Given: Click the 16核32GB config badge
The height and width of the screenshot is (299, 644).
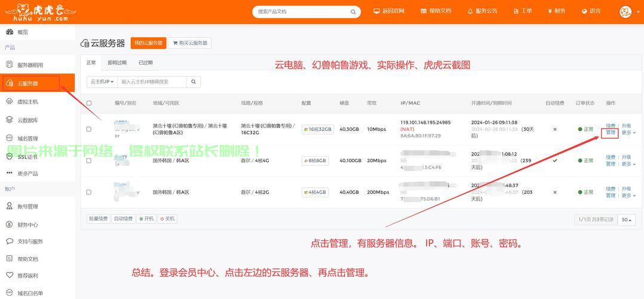Looking at the screenshot, I should click(x=318, y=129).
